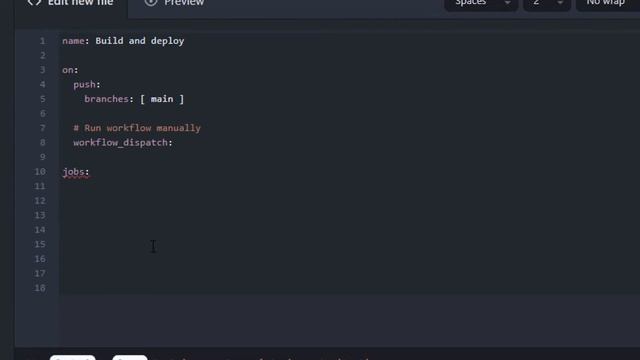Image resolution: width=640 pixels, height=360 pixels.
Task: Open the Preview tab
Action: tap(175, 3)
